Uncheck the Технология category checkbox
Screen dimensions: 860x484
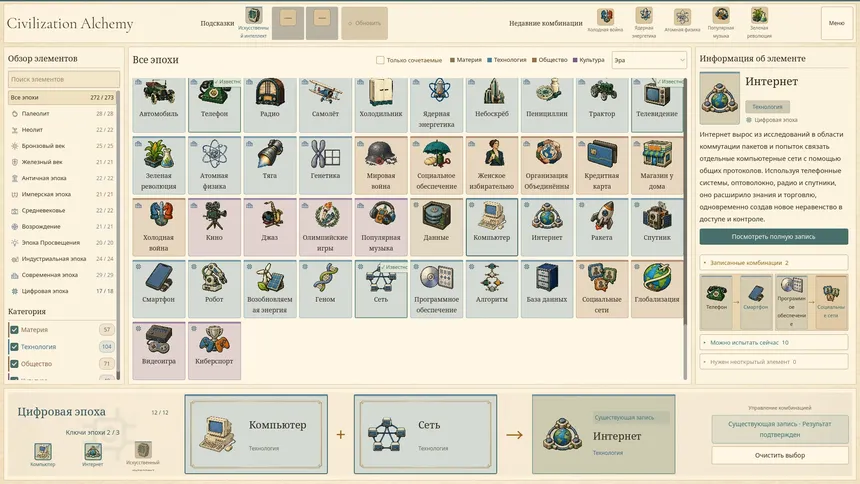tap(14, 347)
